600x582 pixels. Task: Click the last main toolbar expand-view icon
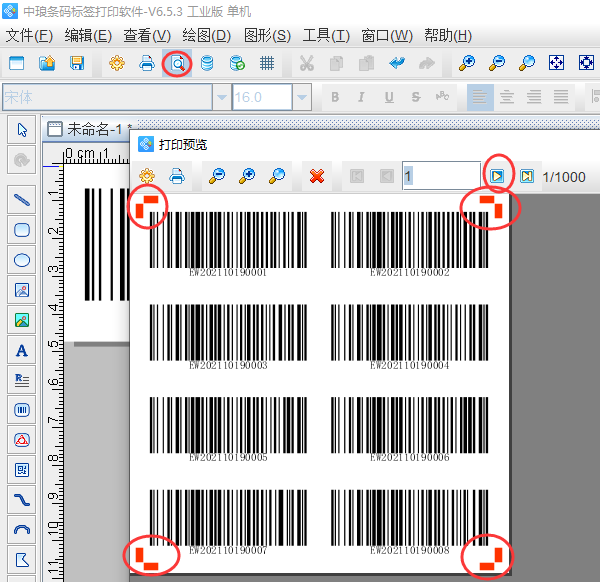click(x=586, y=63)
